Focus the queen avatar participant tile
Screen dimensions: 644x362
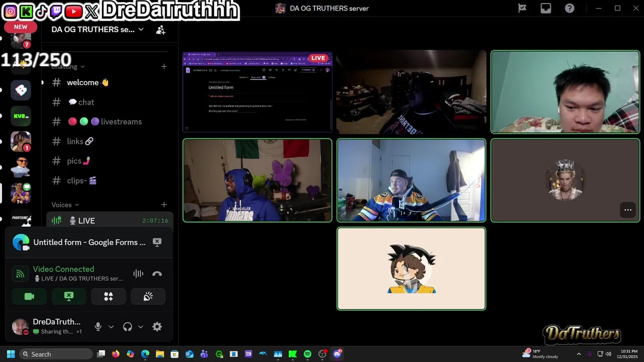(x=565, y=180)
